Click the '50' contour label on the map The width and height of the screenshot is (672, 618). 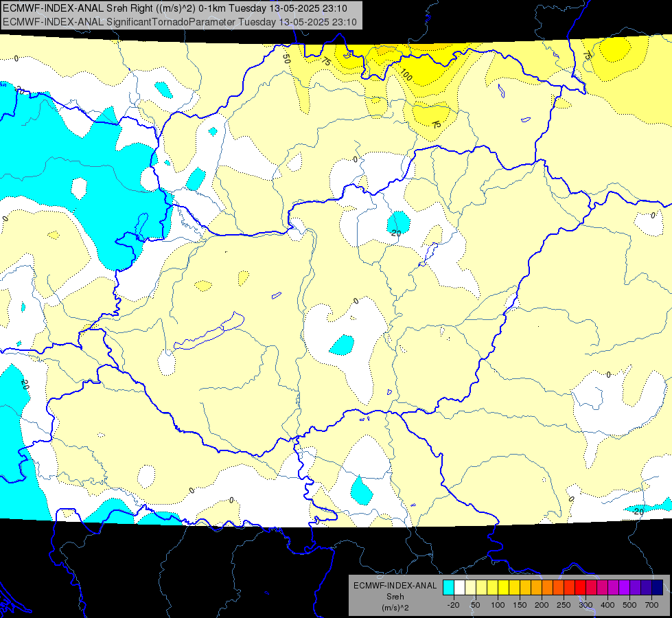pyautogui.click(x=287, y=59)
